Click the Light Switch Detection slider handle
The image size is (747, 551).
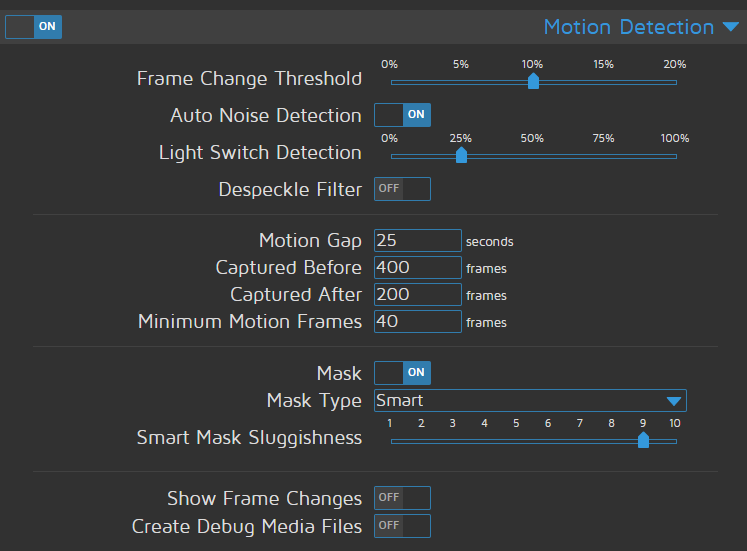point(461,155)
